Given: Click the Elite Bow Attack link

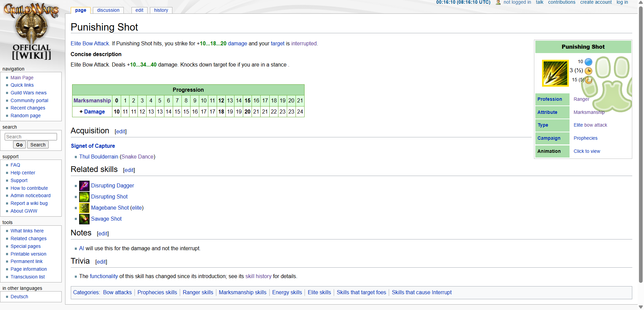Looking at the screenshot, I should [x=90, y=43].
